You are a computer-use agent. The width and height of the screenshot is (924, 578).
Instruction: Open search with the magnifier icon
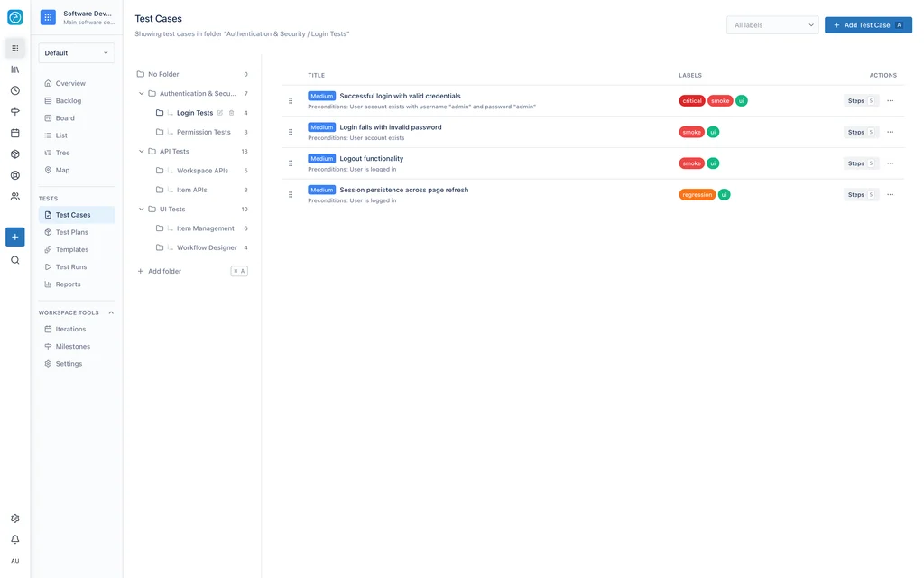point(14,261)
